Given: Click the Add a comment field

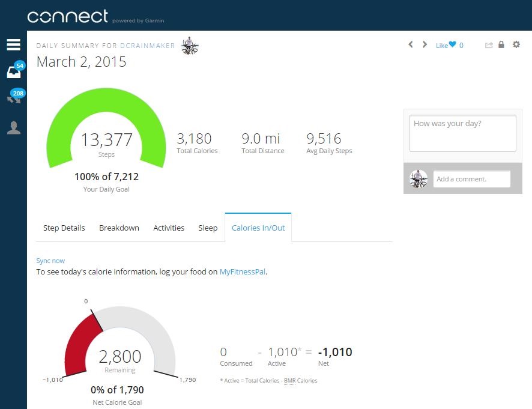Looking at the screenshot, I should 471,179.
